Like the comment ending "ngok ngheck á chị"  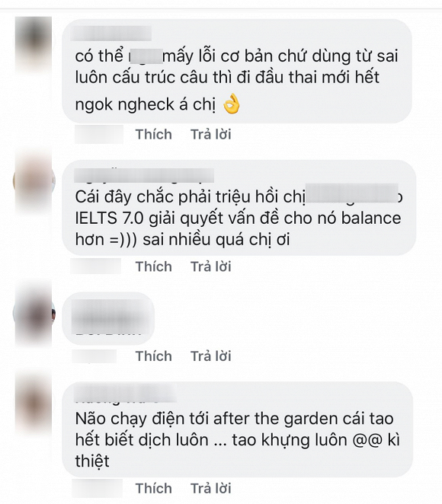pyautogui.click(x=153, y=134)
